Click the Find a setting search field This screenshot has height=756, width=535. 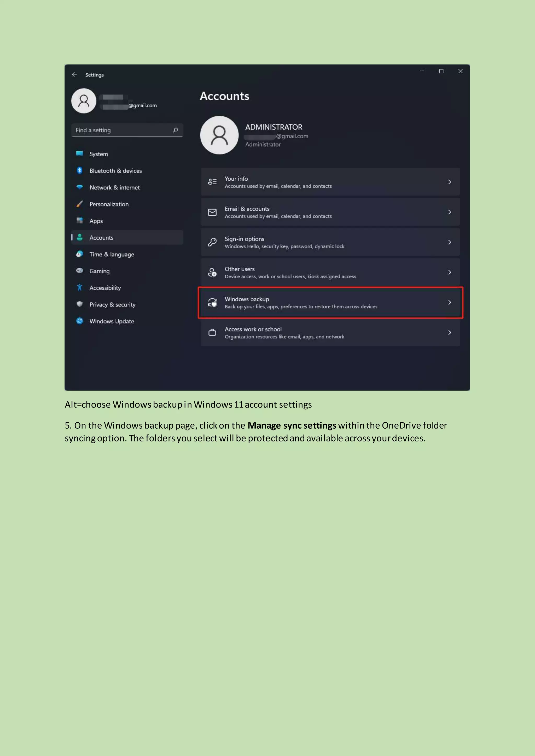click(x=122, y=130)
